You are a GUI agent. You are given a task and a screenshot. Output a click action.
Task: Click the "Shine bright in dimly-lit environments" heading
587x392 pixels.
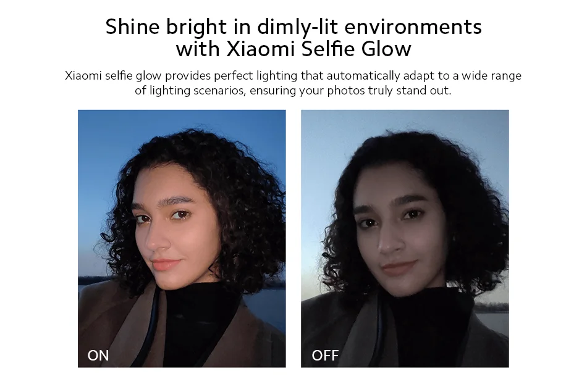pyautogui.click(x=293, y=27)
